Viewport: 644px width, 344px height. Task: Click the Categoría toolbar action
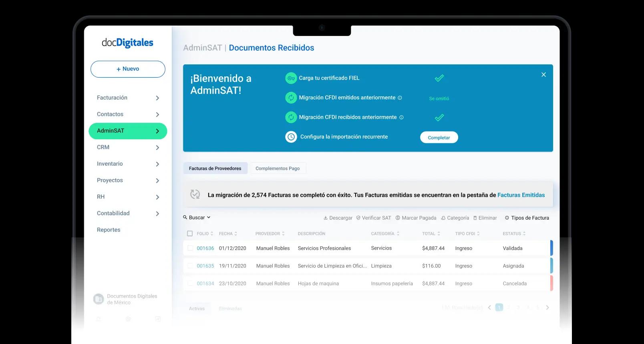click(455, 218)
